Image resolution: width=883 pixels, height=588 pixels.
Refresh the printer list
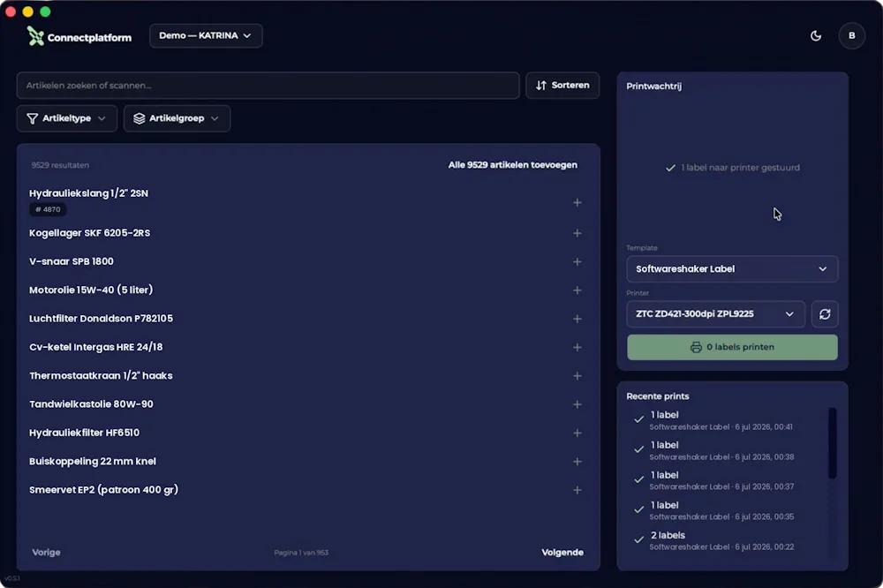[x=825, y=314]
